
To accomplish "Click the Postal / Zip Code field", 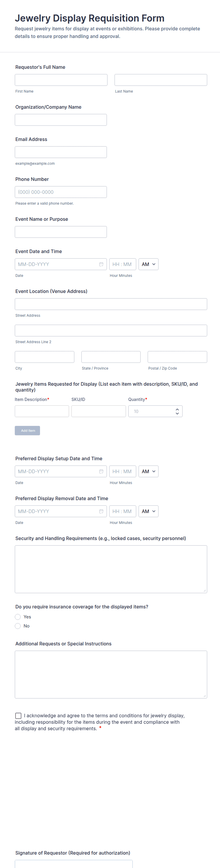I will pyautogui.click(x=177, y=357).
